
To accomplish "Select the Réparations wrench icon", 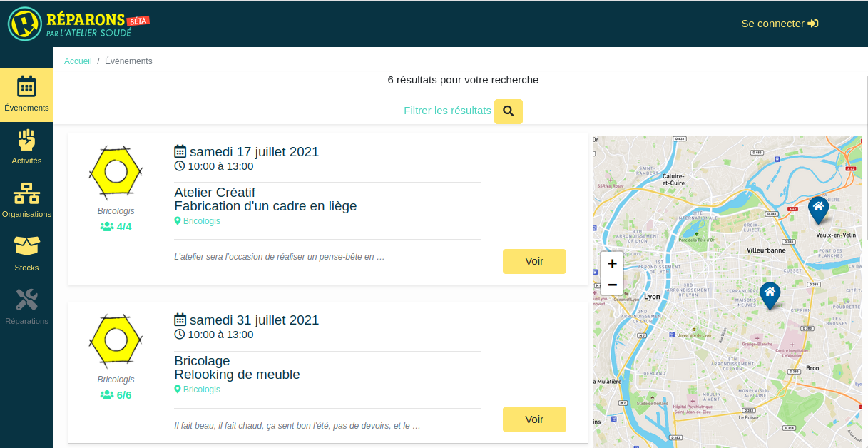I will pyautogui.click(x=26, y=299).
